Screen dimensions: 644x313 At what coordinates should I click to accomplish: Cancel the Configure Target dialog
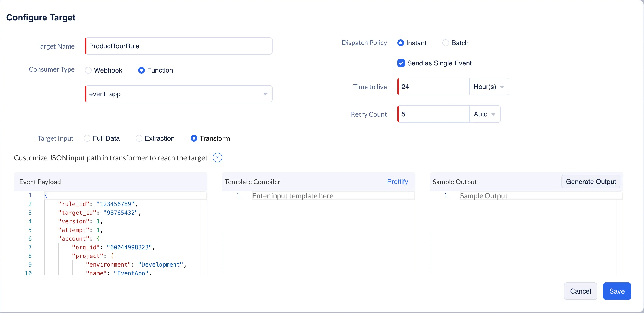pyautogui.click(x=580, y=291)
